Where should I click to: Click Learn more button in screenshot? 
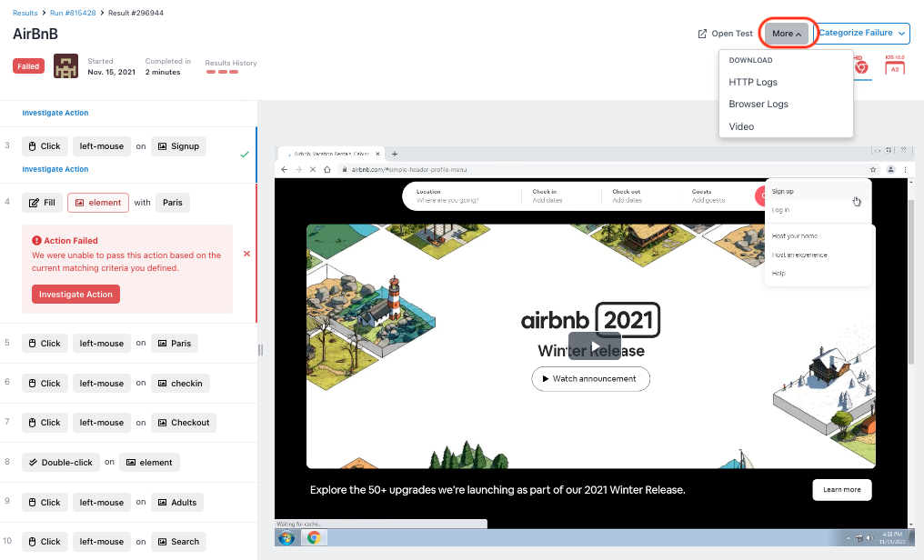(x=841, y=489)
